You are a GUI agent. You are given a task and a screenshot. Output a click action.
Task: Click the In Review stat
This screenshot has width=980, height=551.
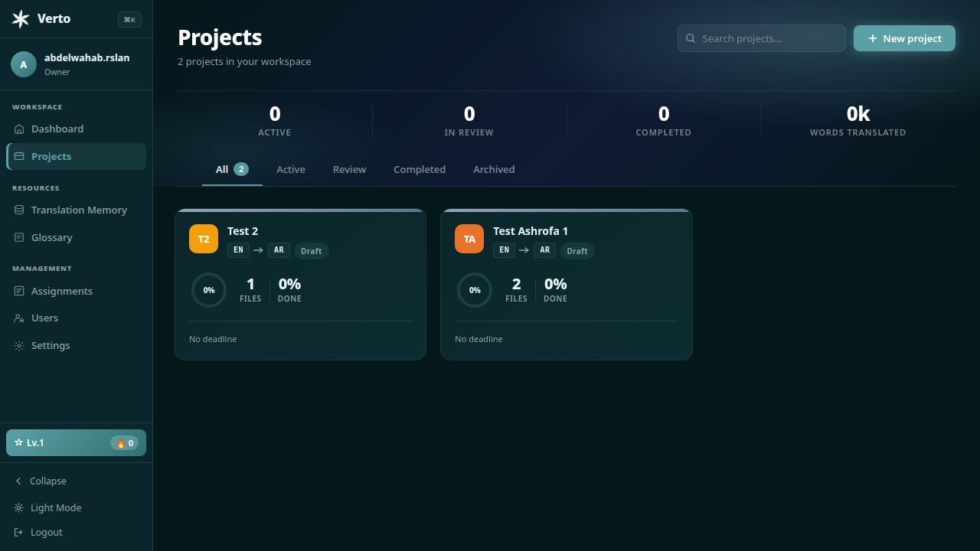click(x=469, y=121)
